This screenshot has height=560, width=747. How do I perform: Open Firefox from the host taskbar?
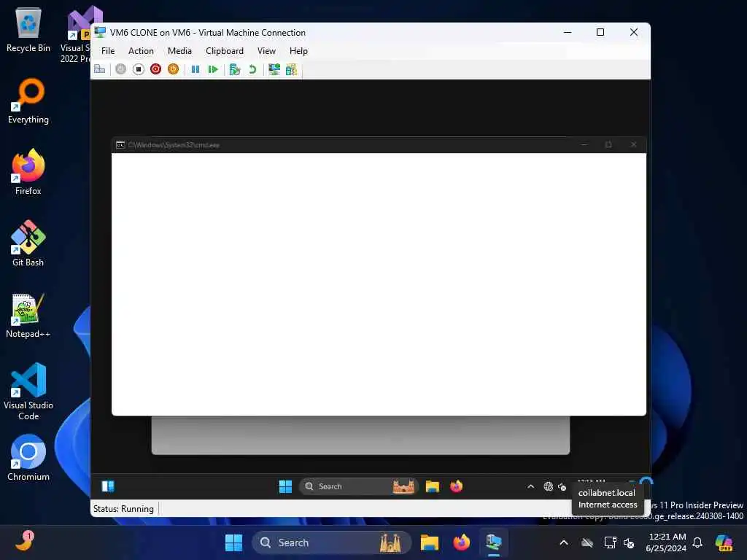pyautogui.click(x=461, y=542)
